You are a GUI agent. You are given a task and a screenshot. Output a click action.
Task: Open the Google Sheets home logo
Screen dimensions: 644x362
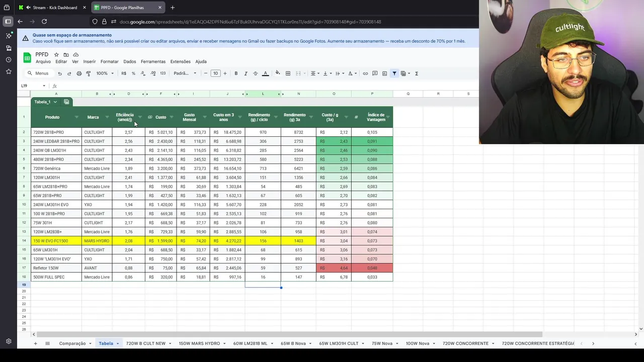point(27,58)
